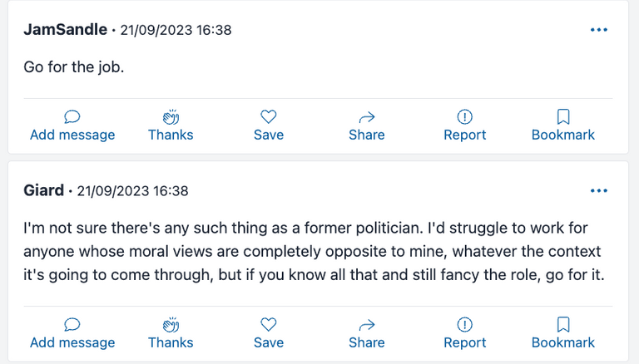Open Giard's username profile link

point(44,191)
